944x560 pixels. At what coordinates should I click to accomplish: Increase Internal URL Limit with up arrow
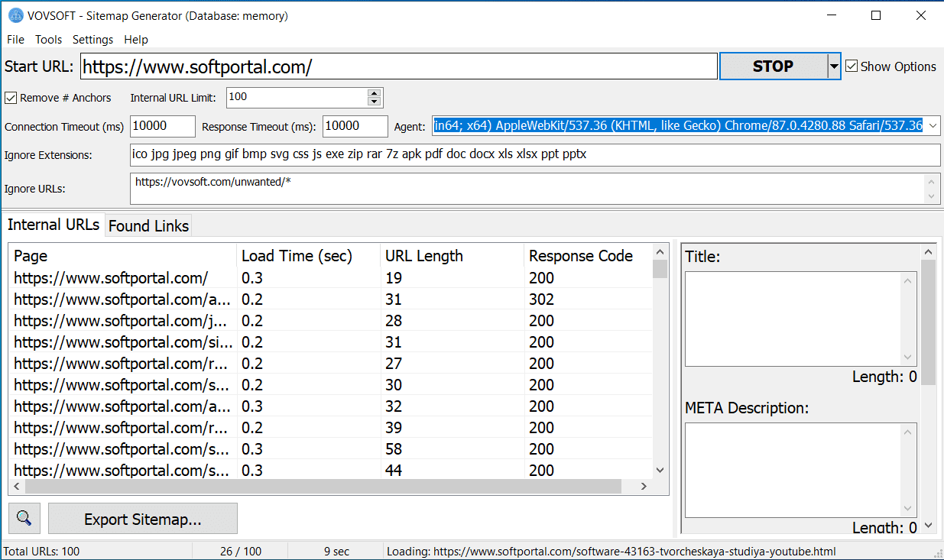click(x=374, y=93)
